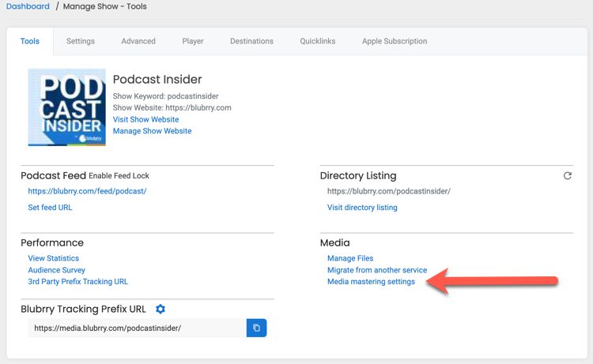Open the Advanced tab
The image size is (593, 364).
[x=138, y=41]
